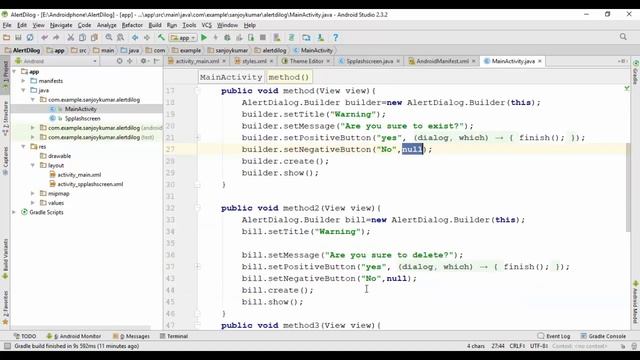Click the Paste toolbar icon

94,38
